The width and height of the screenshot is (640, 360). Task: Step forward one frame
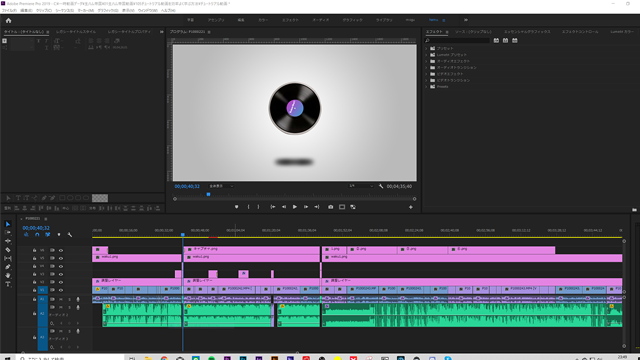tap(306, 207)
